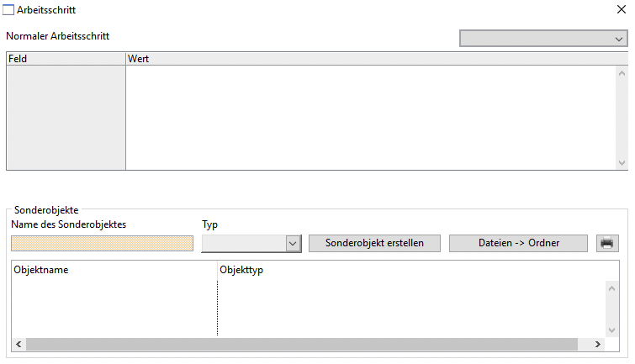Click the up arrow of Wert table scrollbar
This screenshot has height=364, width=635.
[622, 72]
